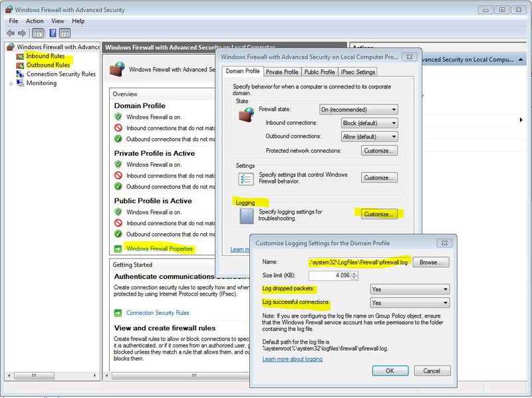The height and width of the screenshot is (398, 532).
Task: Click Customize button in Logging section
Action: 379,214
